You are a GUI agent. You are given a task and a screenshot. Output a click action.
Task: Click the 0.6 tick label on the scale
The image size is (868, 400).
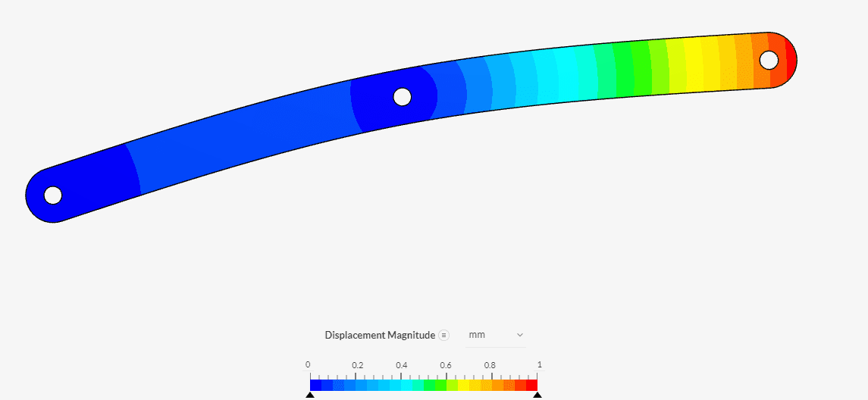447,365
